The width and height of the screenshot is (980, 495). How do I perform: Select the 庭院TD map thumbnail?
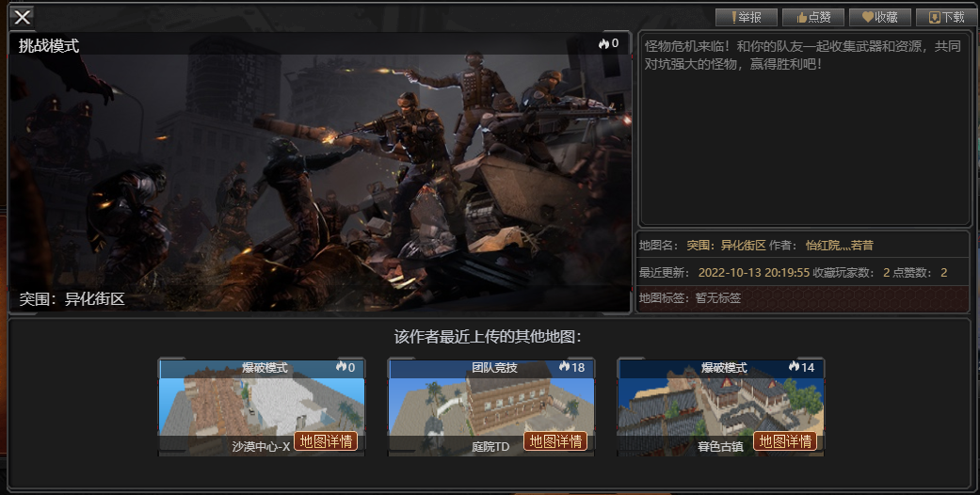(x=491, y=407)
